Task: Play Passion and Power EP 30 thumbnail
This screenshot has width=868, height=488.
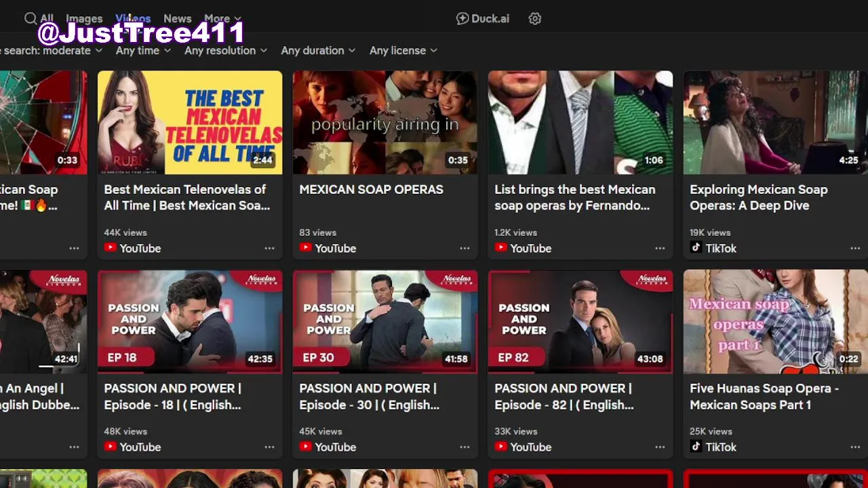Action: [385, 321]
